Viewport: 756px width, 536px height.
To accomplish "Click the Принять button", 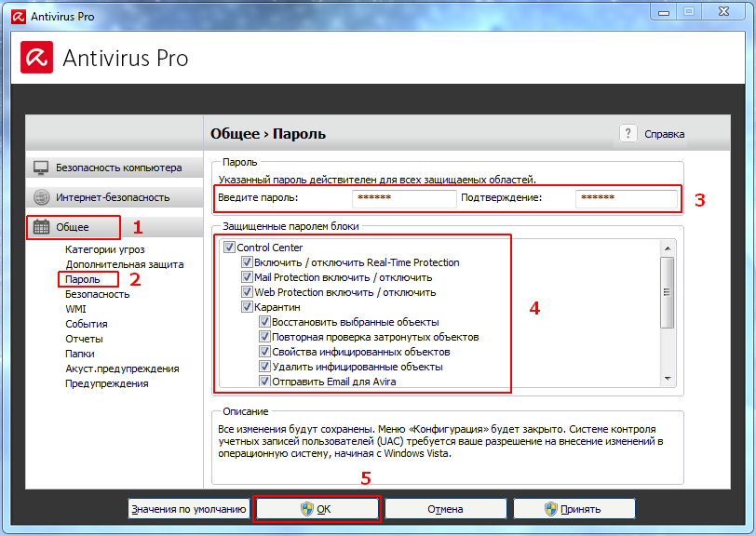I will pyautogui.click(x=574, y=509).
